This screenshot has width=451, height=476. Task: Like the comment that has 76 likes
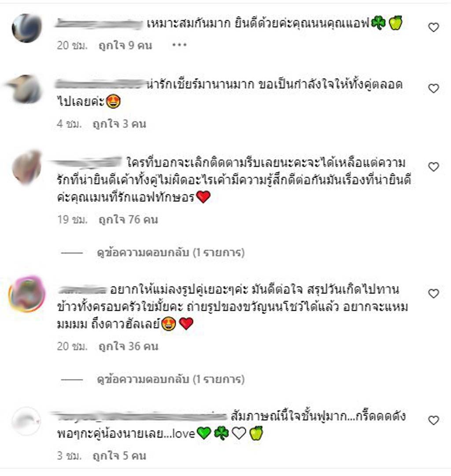(x=433, y=167)
